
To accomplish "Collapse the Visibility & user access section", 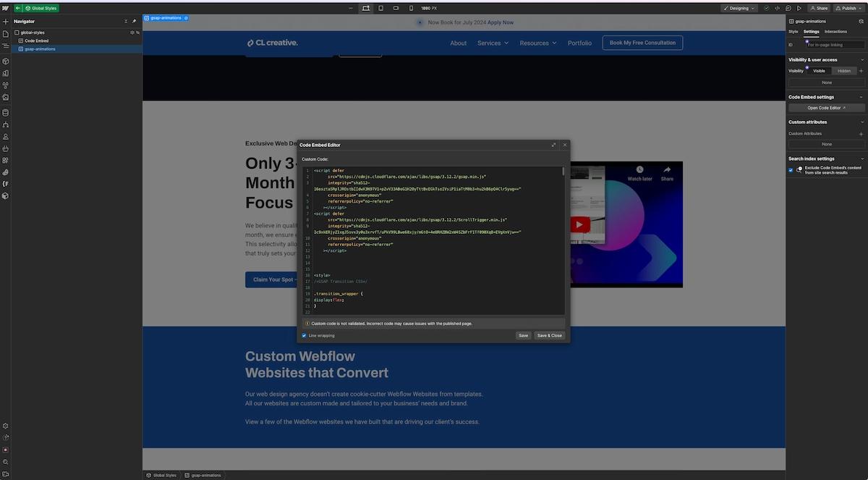I will click(861, 59).
